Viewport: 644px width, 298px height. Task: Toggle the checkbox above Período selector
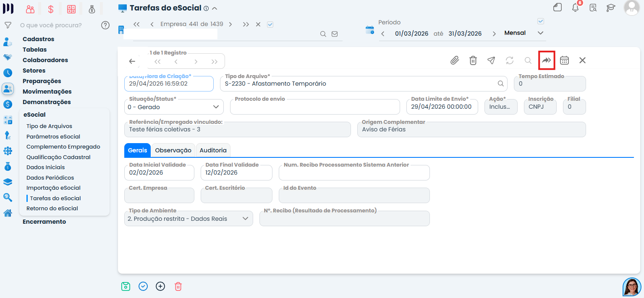(x=541, y=21)
